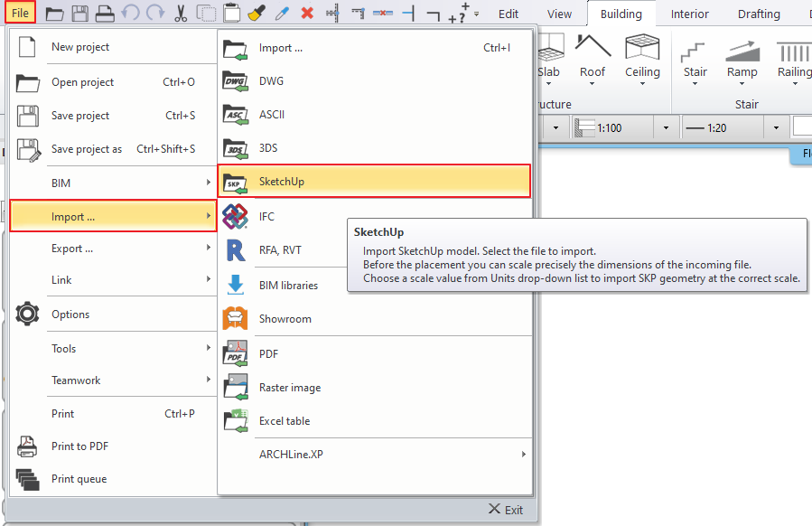Screen dimensions: 812x526
Task: Import a SketchUp model
Action: 375,182
